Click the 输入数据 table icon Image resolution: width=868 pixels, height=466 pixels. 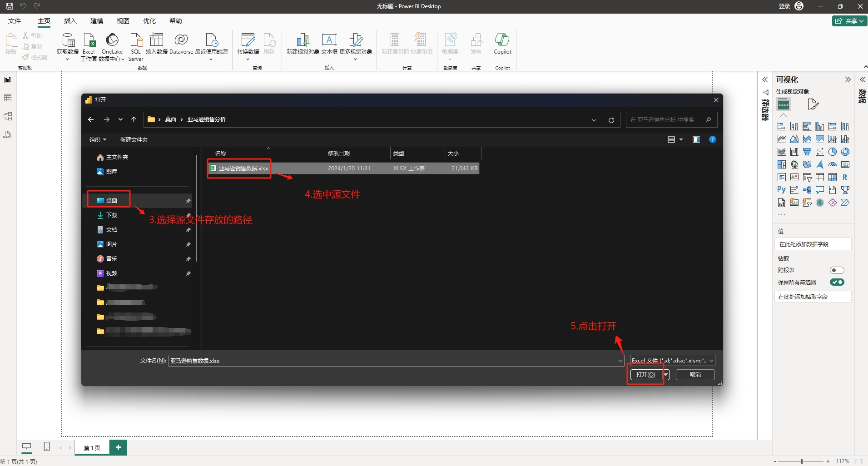coord(156,40)
